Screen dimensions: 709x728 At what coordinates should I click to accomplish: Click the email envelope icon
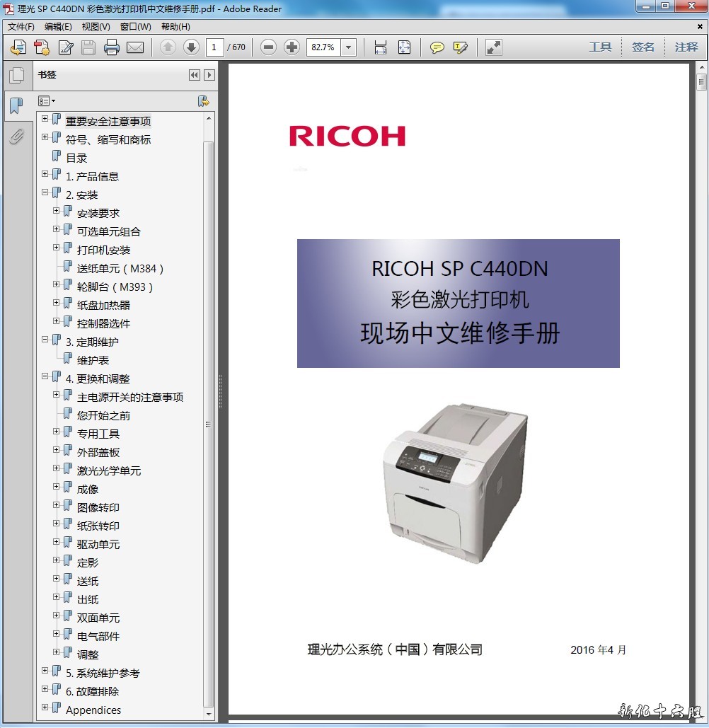134,47
